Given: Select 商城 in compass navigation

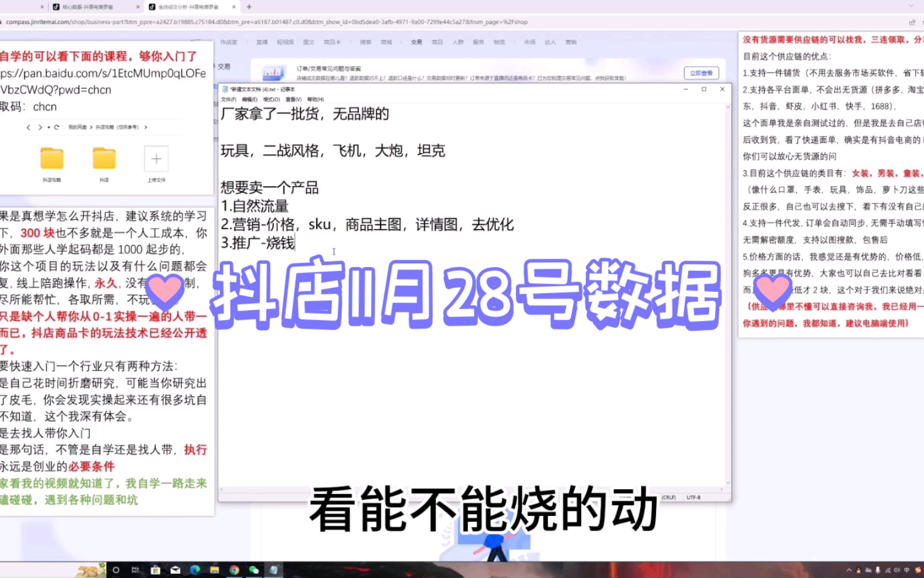Looking at the screenshot, I should [x=387, y=42].
